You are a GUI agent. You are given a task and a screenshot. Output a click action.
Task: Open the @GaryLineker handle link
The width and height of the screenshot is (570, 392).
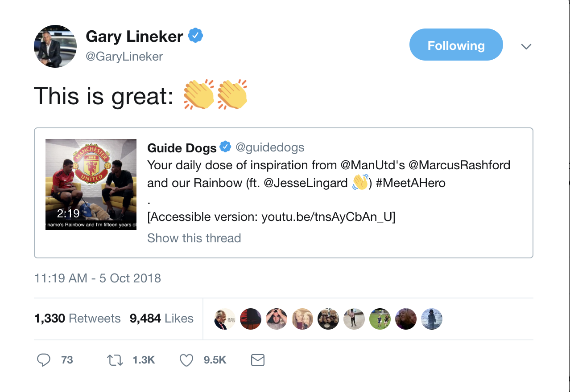tap(124, 57)
